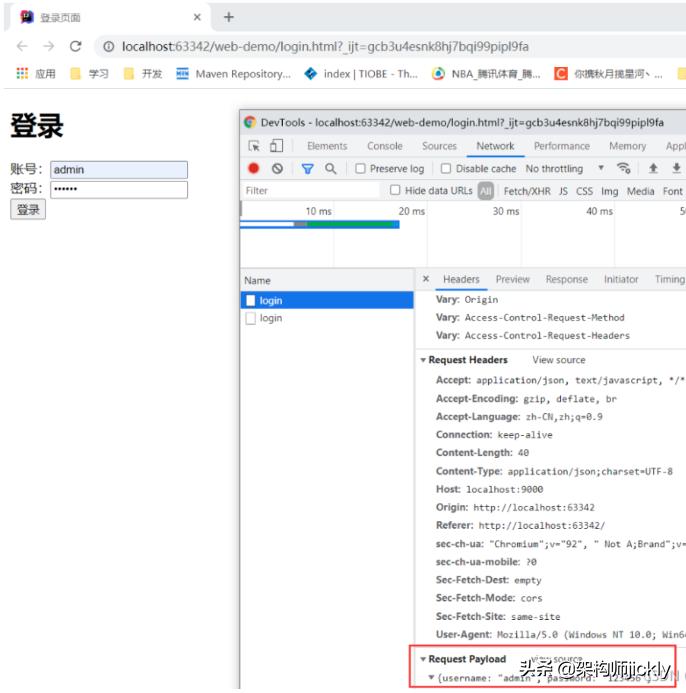Screen dimensions: 686x693
Task: Export HAR file download arrow
Action: [x=676, y=168]
